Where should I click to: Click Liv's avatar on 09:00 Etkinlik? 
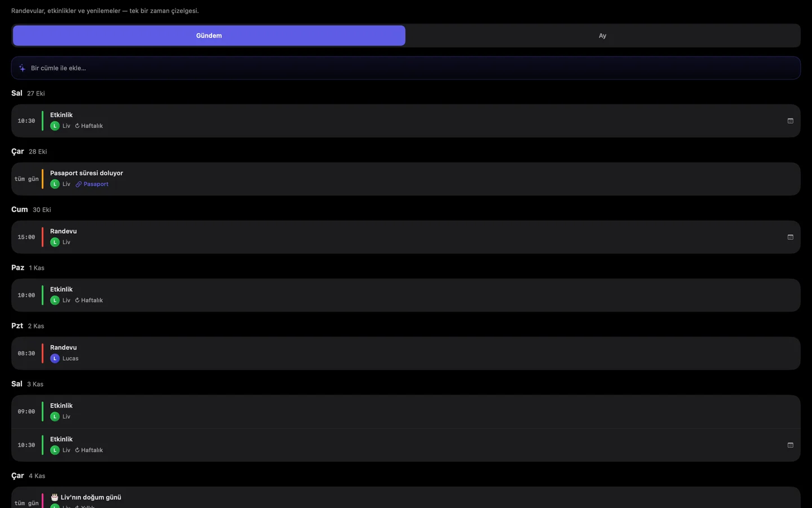click(55, 417)
